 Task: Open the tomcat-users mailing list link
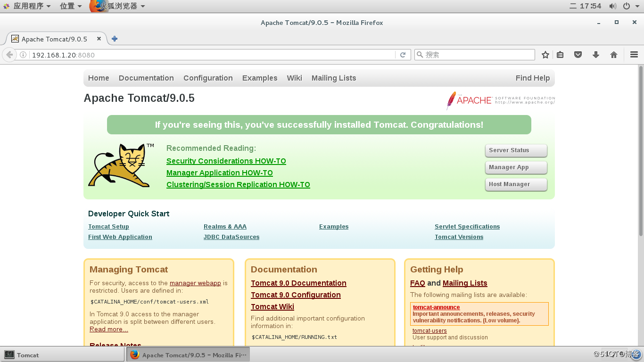[429, 331]
